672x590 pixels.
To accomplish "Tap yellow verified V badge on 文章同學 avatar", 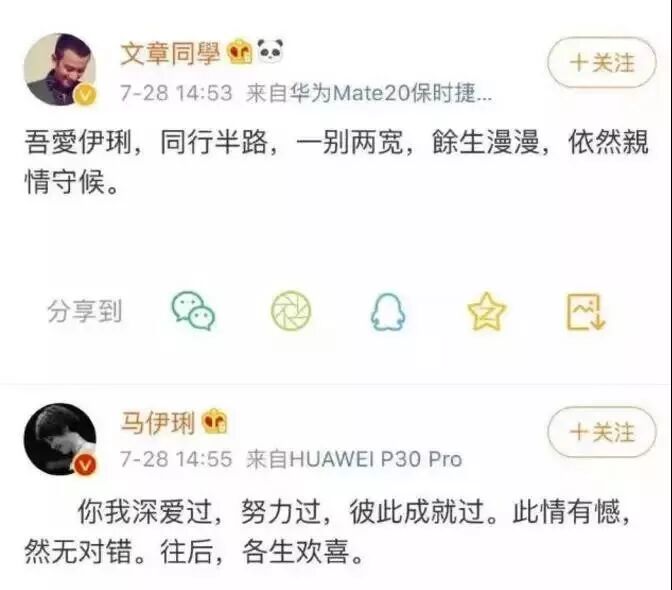I will coord(86,96).
